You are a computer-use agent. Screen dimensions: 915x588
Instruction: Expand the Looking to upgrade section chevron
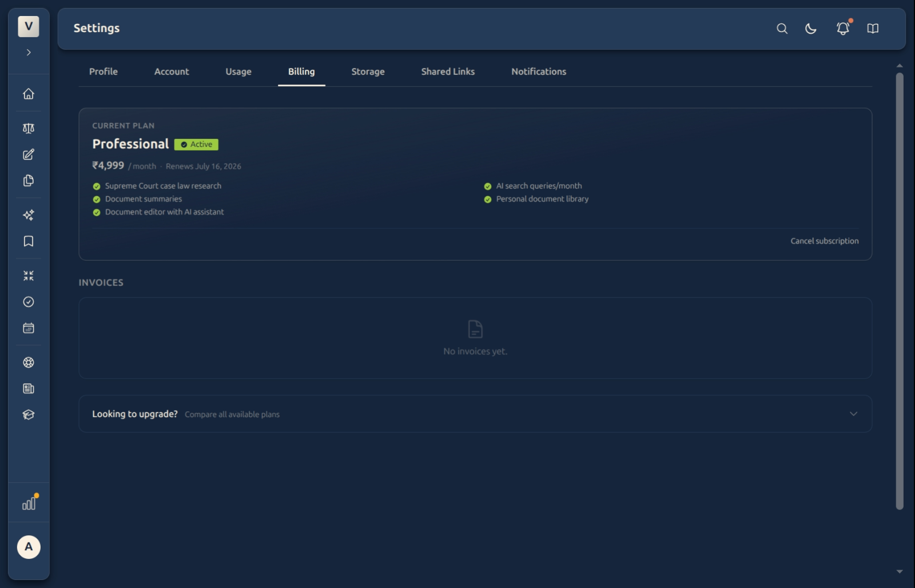point(853,414)
